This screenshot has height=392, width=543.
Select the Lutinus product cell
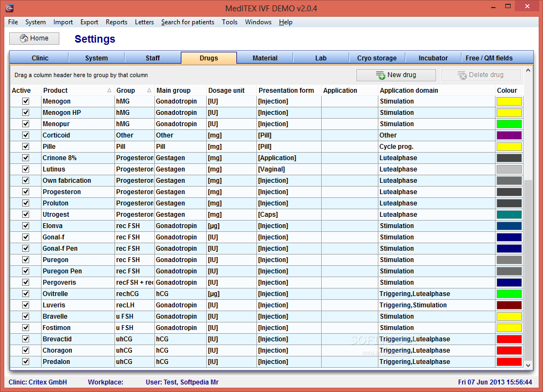[x=78, y=169]
